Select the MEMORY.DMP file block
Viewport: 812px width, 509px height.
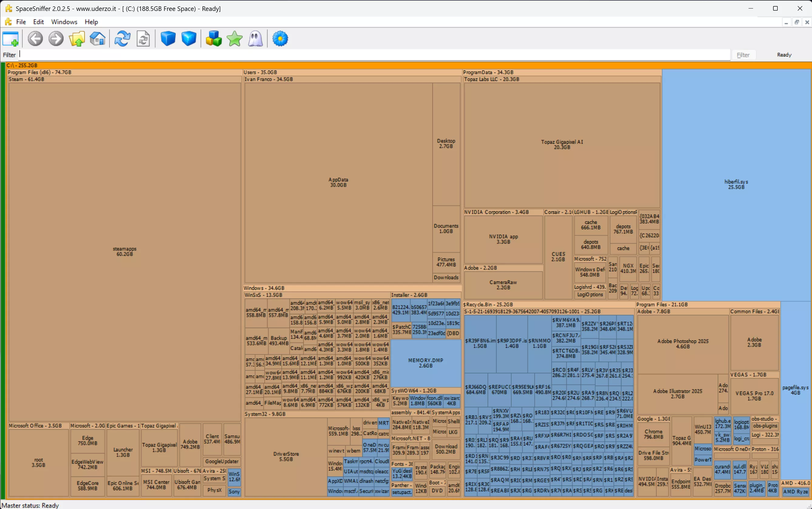click(425, 363)
